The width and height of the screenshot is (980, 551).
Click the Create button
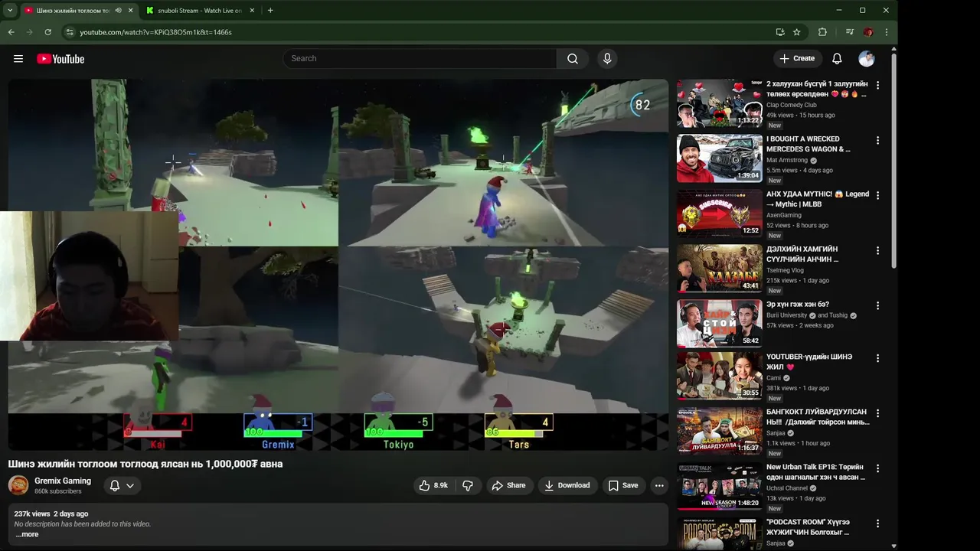tap(797, 59)
